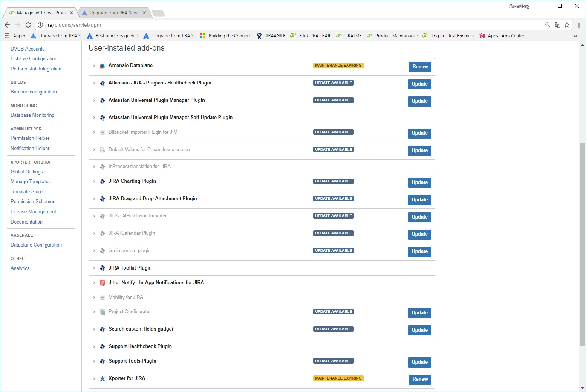This screenshot has width=586, height=392.
Task: Open Google Translate icon in the address bar
Action: [x=557, y=25]
